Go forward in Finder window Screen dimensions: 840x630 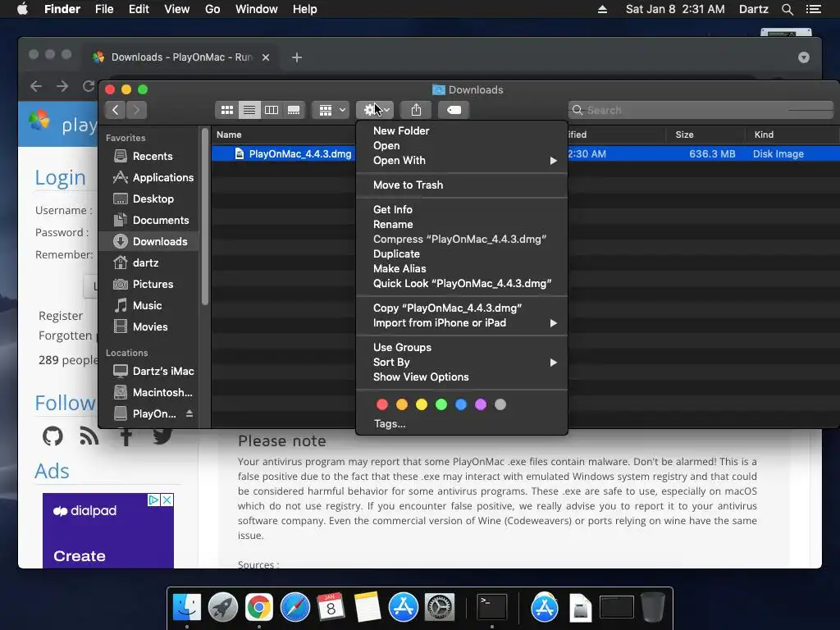pos(137,110)
